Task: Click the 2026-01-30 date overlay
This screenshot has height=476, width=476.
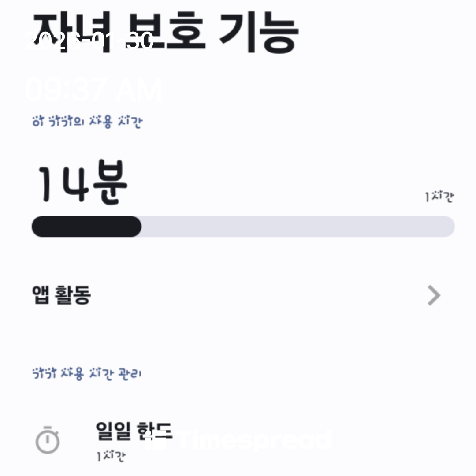Action: [88, 41]
